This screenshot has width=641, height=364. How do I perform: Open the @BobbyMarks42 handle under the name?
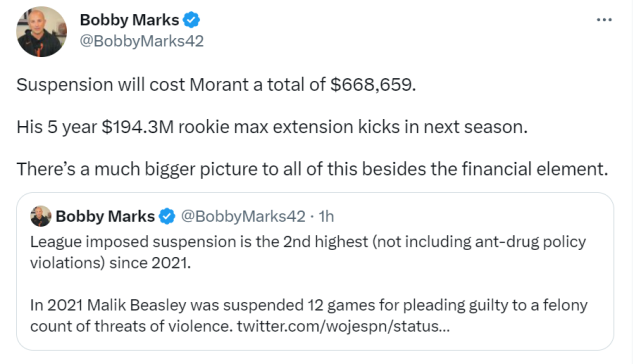click(141, 41)
